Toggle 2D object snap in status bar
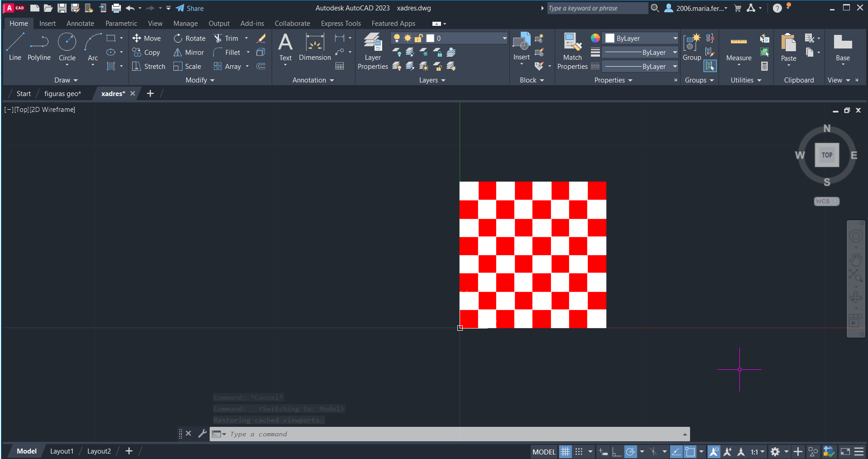 tap(690, 452)
